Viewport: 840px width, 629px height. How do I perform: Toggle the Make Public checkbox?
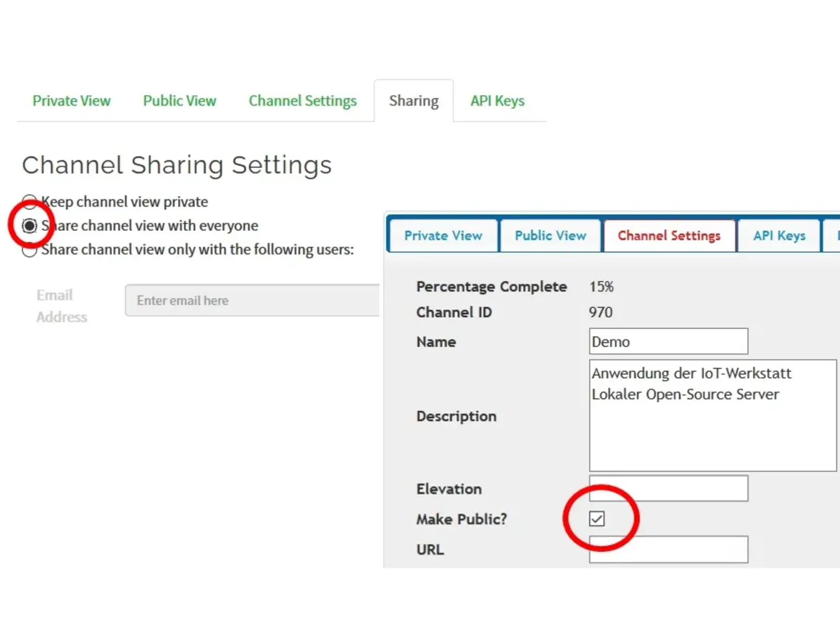point(597,519)
